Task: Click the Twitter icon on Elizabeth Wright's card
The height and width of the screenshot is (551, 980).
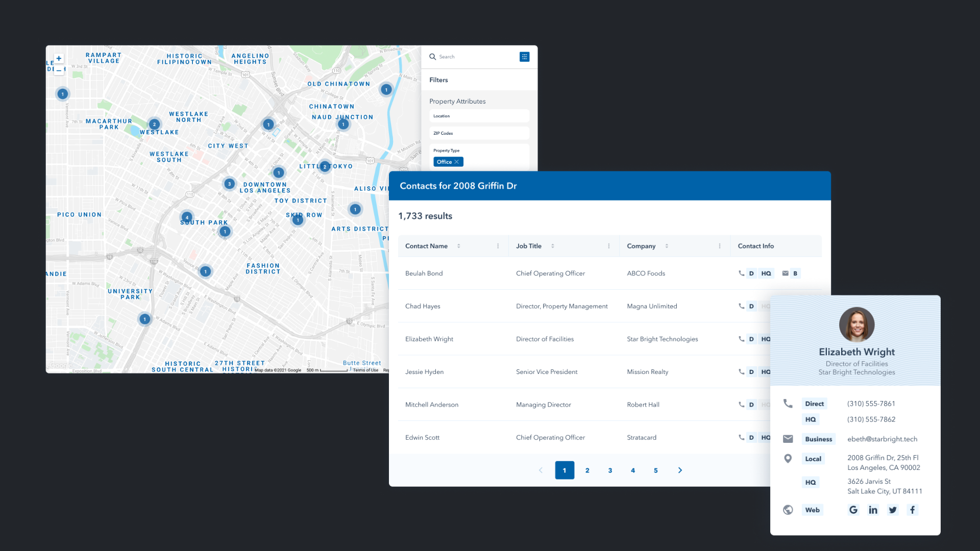Action: (x=893, y=510)
